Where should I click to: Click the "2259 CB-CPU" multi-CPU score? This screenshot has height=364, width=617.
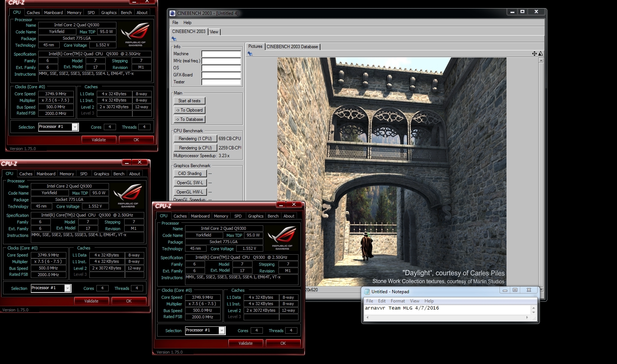click(230, 148)
